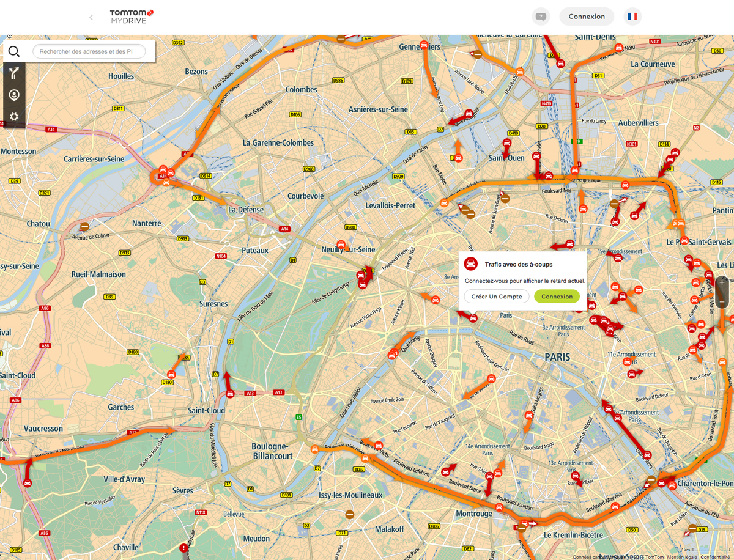
Task: Zoom out with the minus map control
Action: point(722,303)
